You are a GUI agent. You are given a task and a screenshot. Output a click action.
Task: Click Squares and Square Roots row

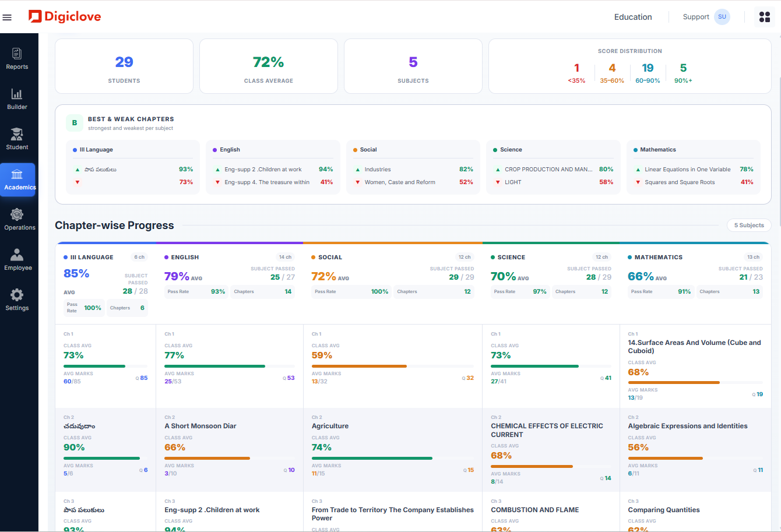click(x=693, y=182)
